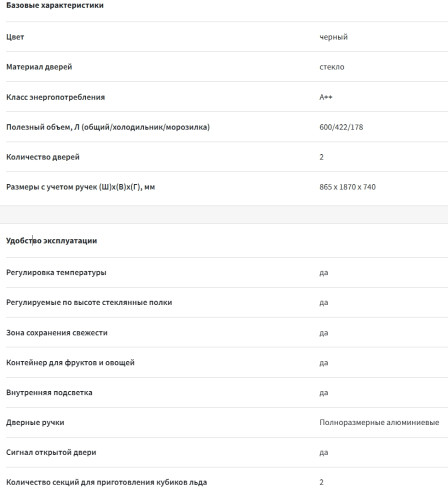448x500 pixels.
Task: Select the 'Материал дверей' label
Action: pos(39,67)
